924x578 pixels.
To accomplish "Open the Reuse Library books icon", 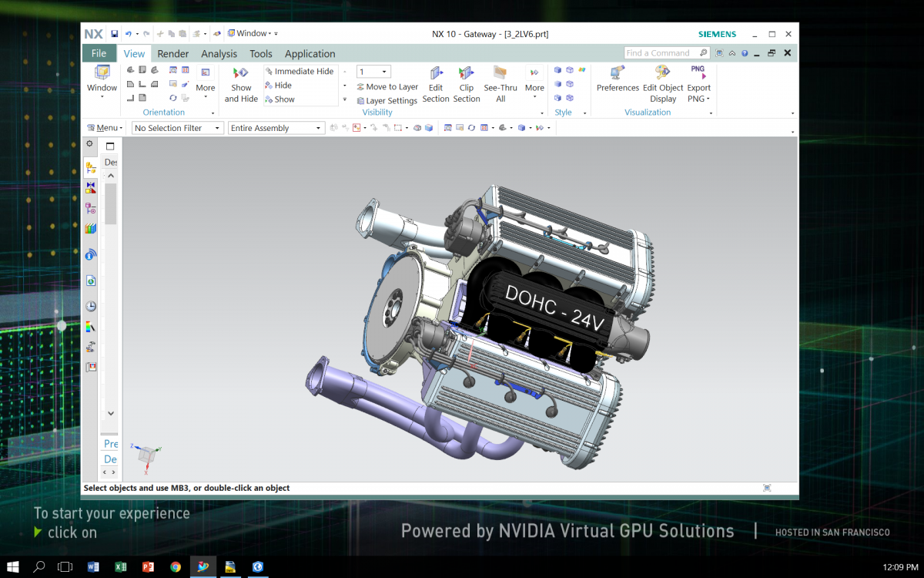I will click(91, 229).
